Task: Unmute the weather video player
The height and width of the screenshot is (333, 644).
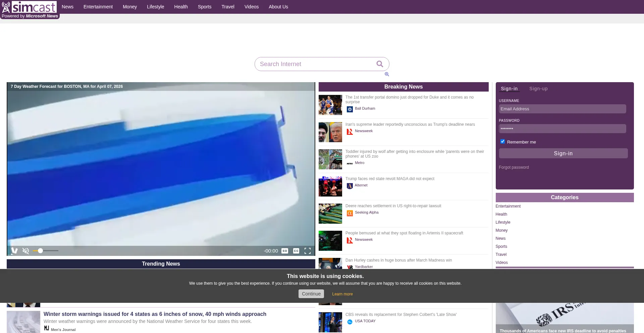Action: pyautogui.click(x=26, y=251)
